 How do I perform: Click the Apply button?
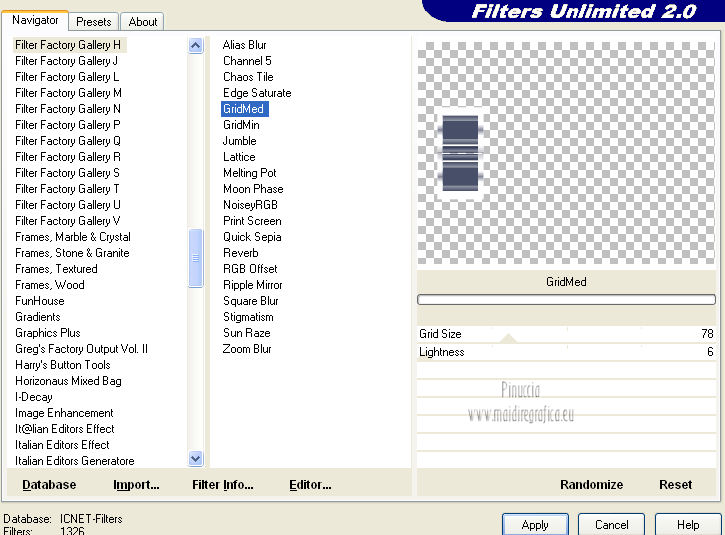point(535,524)
